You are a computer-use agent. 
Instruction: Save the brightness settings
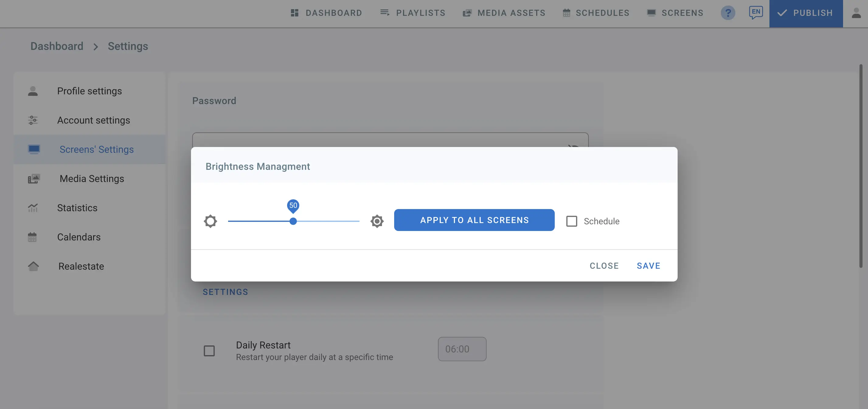(648, 266)
